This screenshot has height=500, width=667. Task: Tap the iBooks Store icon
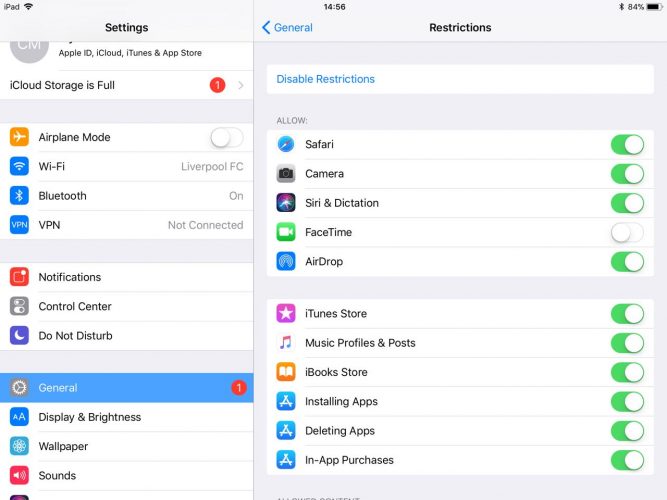coord(286,372)
